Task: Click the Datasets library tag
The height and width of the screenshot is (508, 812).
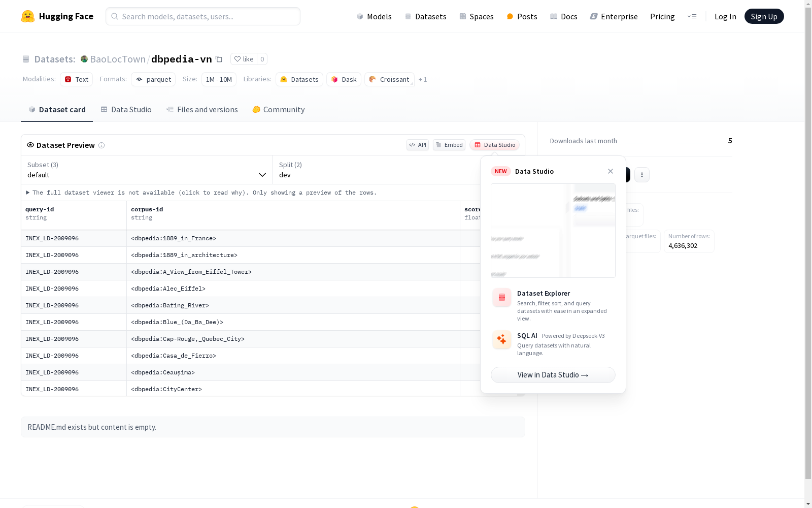Action: 299,79
